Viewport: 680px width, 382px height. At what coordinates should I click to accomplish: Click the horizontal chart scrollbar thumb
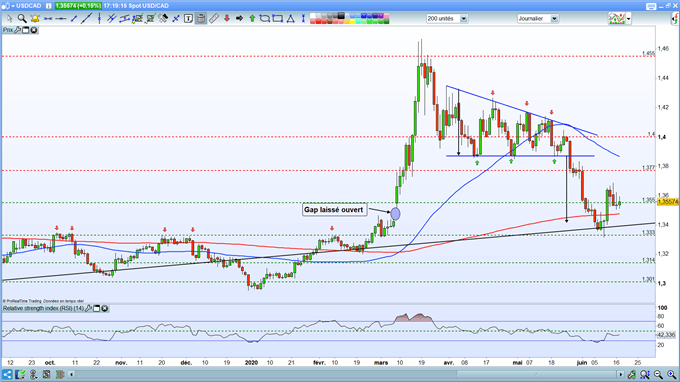537,374
